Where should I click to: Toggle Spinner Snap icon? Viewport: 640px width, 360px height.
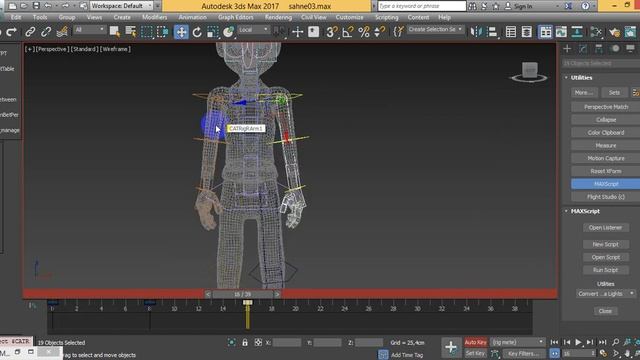(x=380, y=32)
